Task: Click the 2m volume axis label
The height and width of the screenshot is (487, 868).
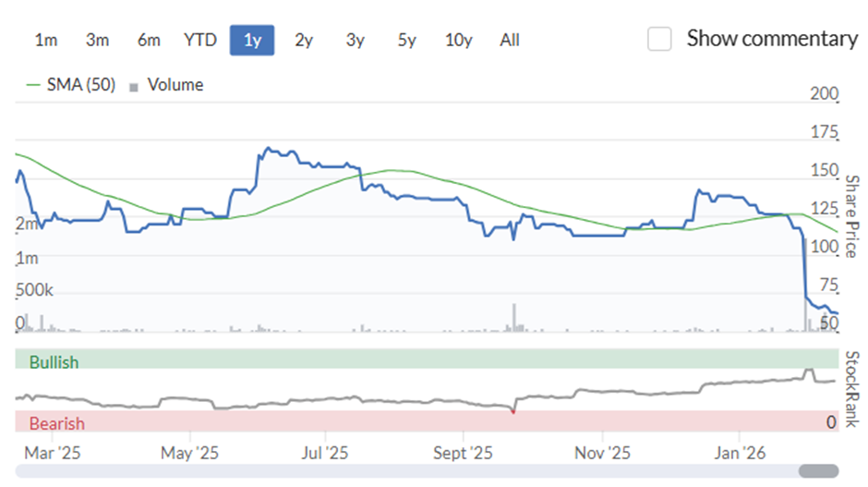Action: pos(27,224)
